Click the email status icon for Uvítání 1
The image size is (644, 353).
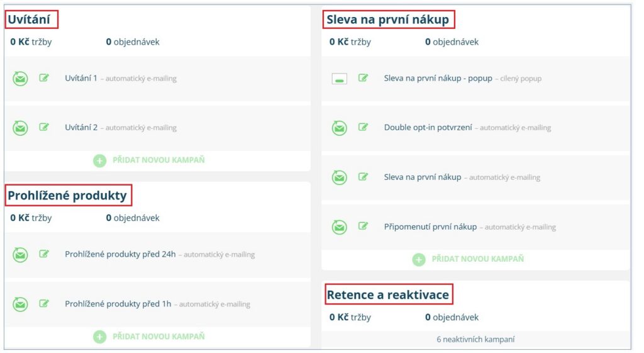(21, 79)
